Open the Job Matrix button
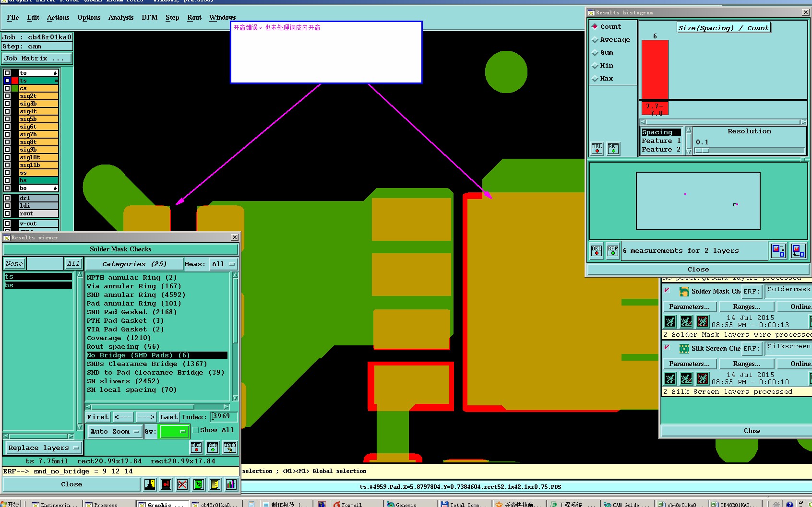This screenshot has width=812, height=507. 36,59
